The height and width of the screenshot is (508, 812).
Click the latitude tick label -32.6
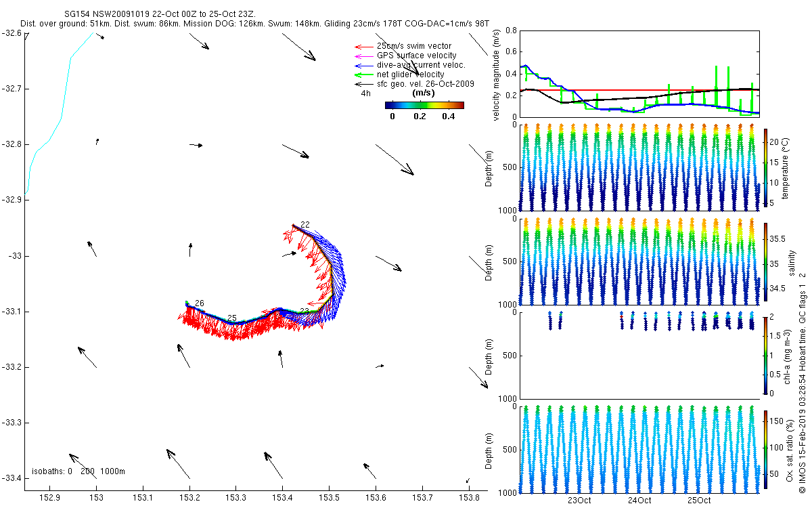tap(11, 33)
